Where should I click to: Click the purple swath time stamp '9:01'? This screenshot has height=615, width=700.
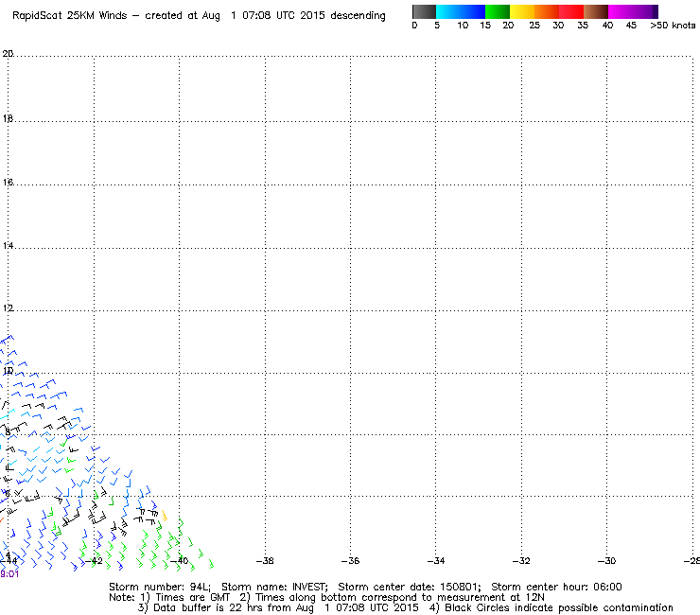coord(9,574)
